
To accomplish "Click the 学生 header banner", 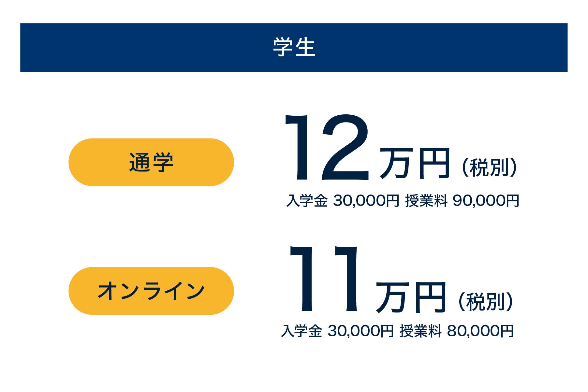I will [x=294, y=48].
